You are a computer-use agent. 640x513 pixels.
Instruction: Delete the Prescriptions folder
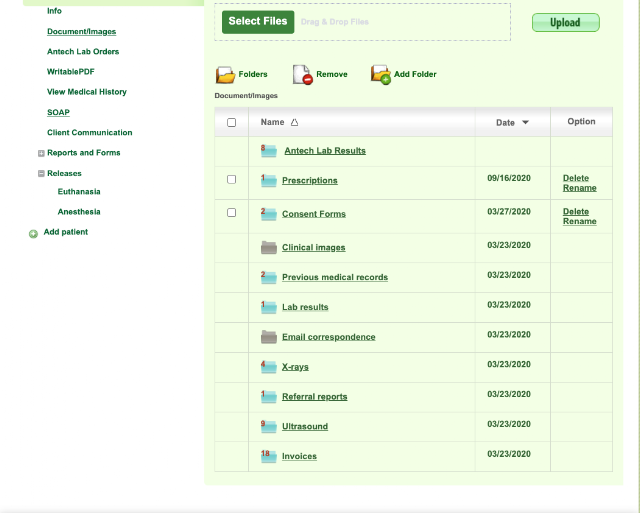tap(576, 178)
